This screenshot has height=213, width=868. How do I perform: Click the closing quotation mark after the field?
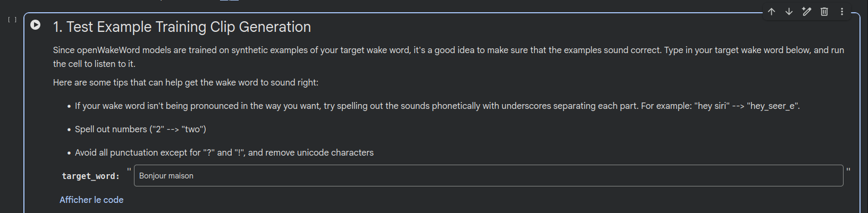[x=848, y=171]
